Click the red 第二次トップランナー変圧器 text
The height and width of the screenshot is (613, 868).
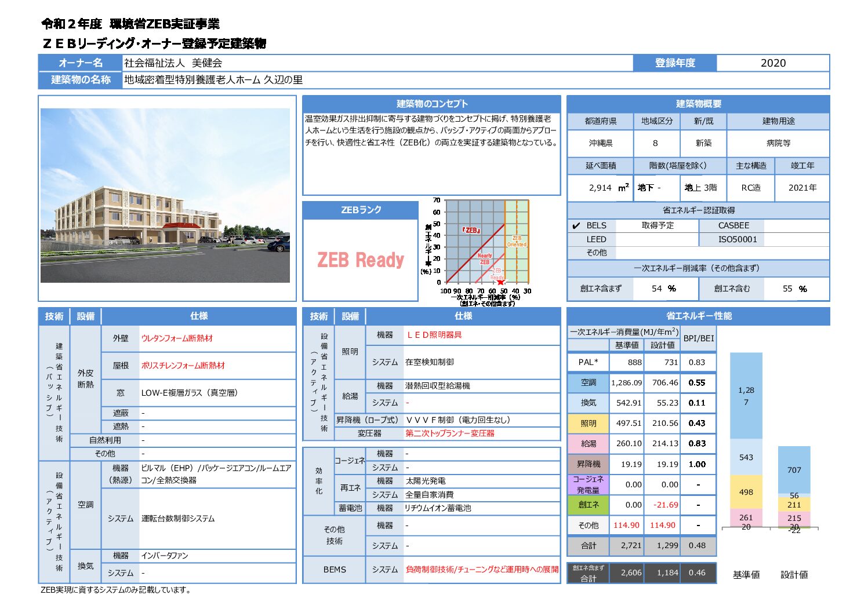[449, 433]
